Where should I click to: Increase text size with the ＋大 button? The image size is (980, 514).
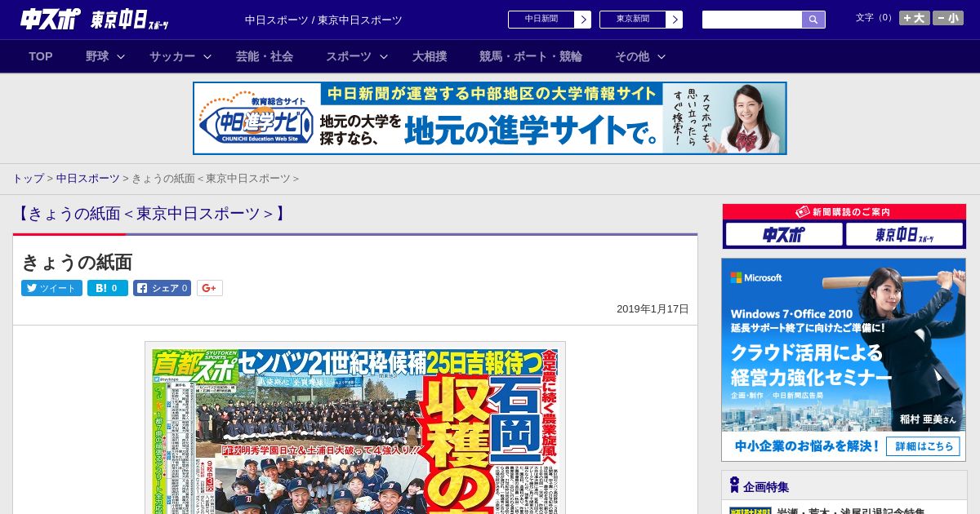[x=915, y=18]
